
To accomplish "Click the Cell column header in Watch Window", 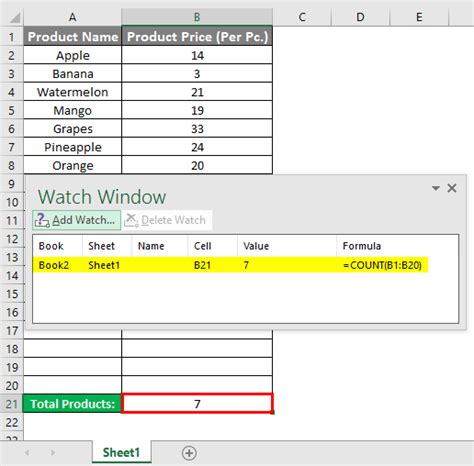I will [213, 246].
